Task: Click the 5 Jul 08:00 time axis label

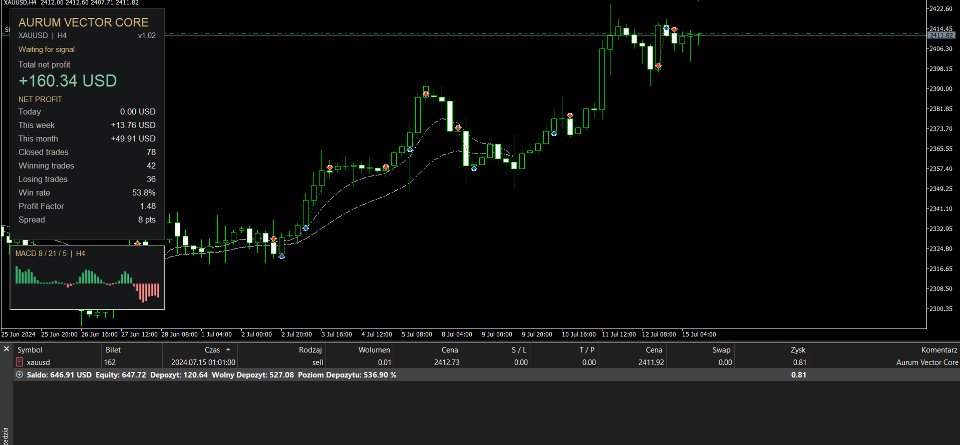Action: pos(417,334)
